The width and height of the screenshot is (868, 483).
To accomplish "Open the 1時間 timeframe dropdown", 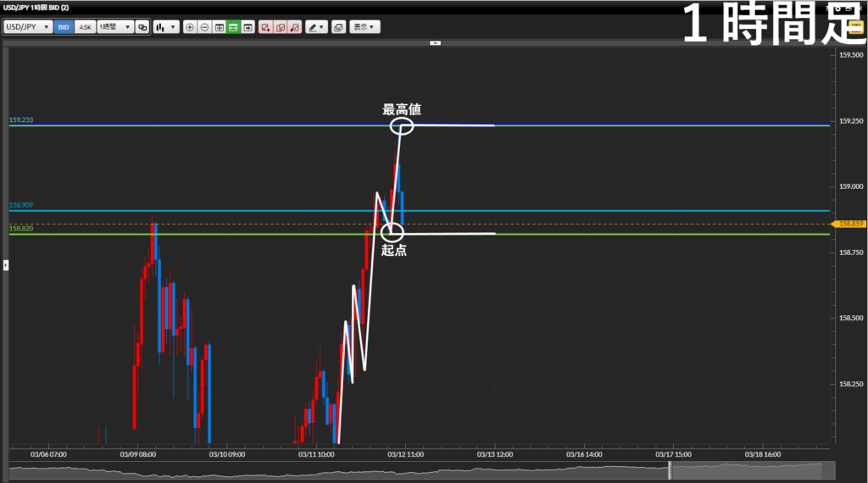I will click(x=115, y=27).
